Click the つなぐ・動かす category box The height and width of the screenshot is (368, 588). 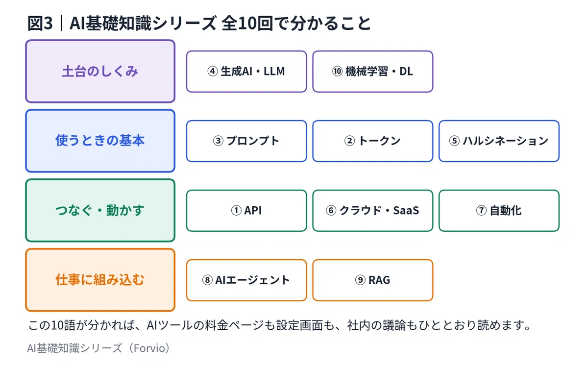click(100, 211)
